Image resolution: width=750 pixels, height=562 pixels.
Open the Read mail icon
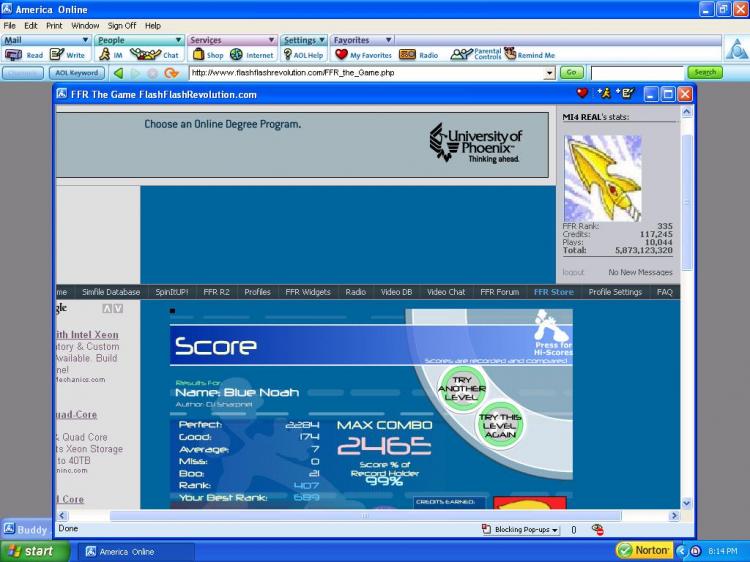coord(13,55)
